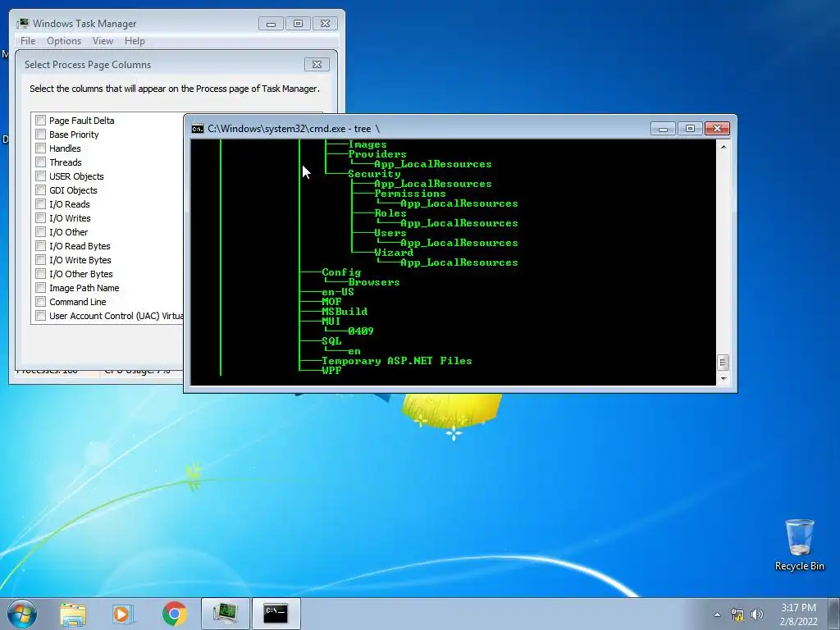Open the Help menu in Task Manager
Image resolution: width=840 pixels, height=630 pixels.
coord(135,41)
